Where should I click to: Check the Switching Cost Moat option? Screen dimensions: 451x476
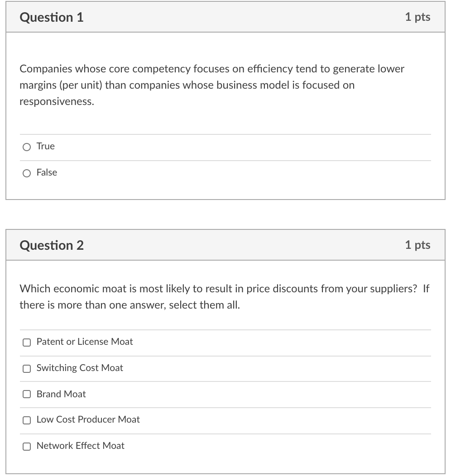[27, 369]
